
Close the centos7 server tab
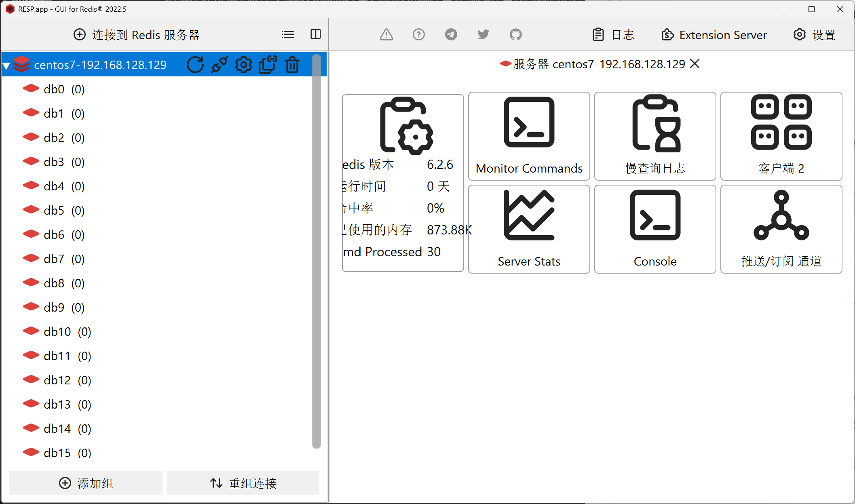point(695,64)
